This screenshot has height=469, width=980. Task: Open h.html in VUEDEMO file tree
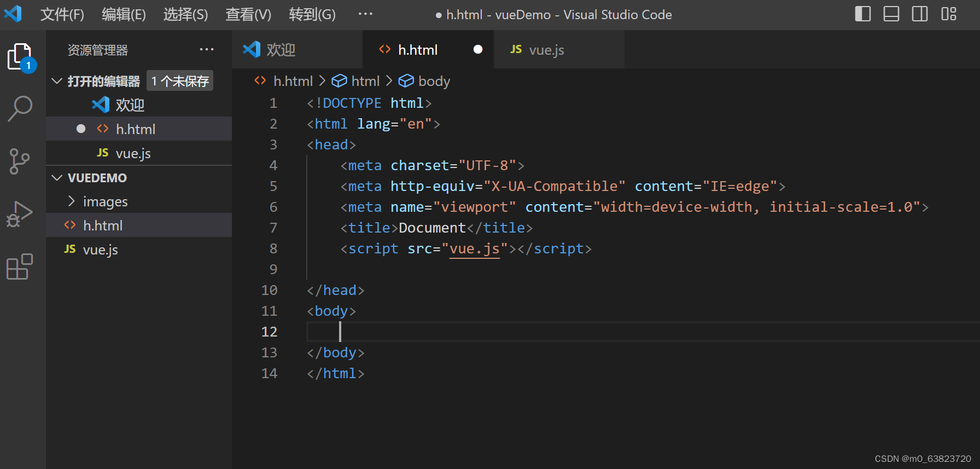(x=139, y=225)
